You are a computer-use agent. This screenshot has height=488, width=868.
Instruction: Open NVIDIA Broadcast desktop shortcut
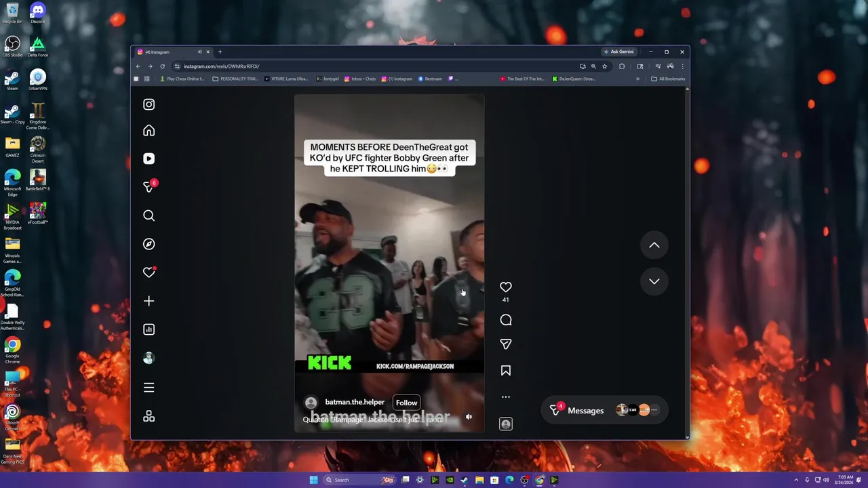[12, 217]
